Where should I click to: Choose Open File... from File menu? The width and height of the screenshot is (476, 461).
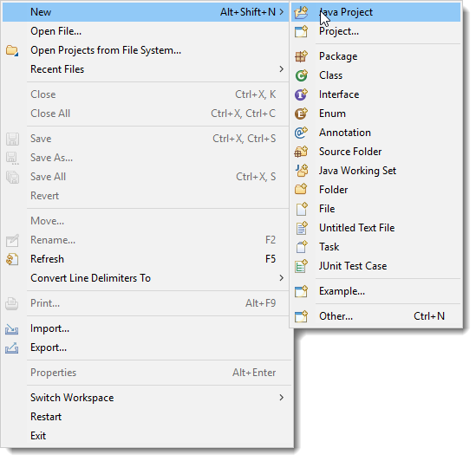pos(146,31)
